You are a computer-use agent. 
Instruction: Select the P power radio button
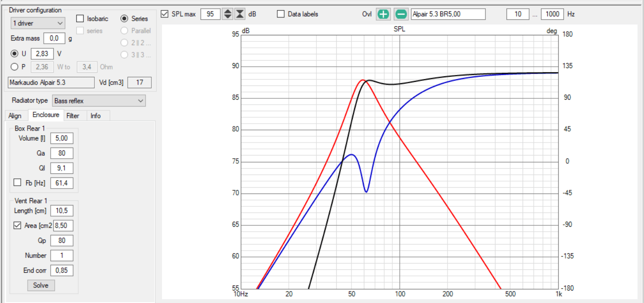(15, 67)
